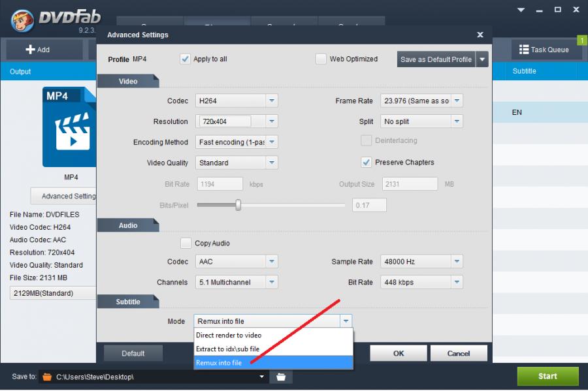Select Direct render to video option
This screenshot has width=588, height=391.
(x=273, y=336)
